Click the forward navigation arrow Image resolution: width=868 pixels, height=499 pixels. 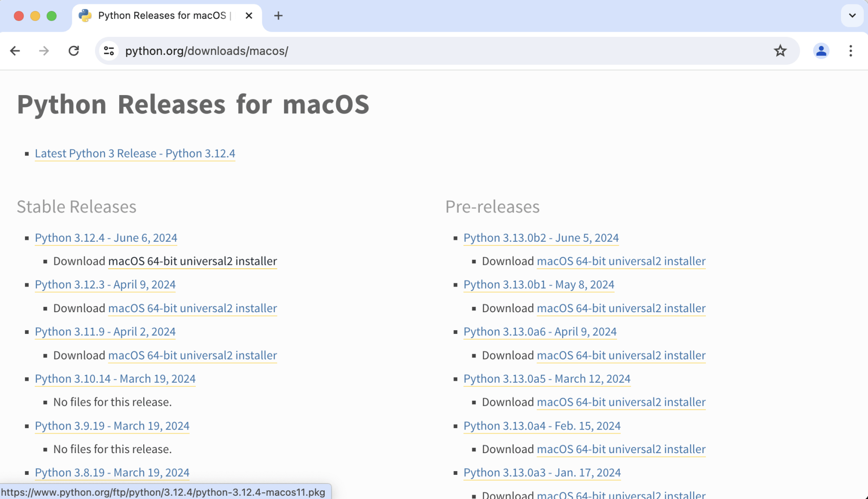tap(44, 51)
